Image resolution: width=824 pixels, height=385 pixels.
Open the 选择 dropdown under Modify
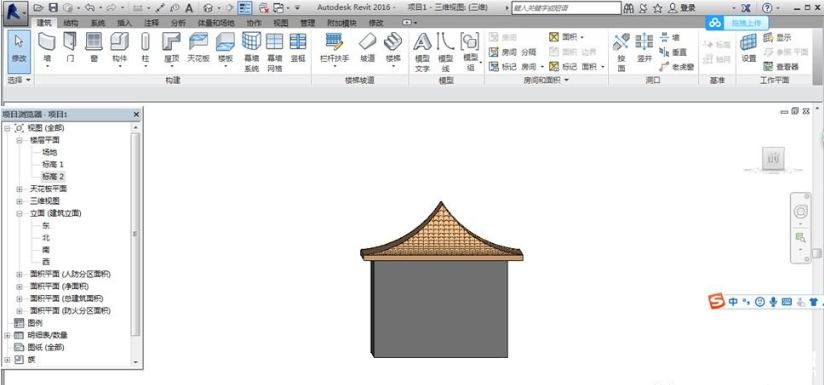(x=19, y=80)
